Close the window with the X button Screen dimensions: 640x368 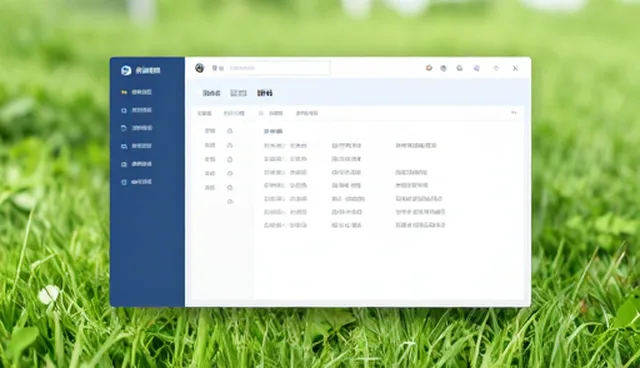(x=516, y=68)
